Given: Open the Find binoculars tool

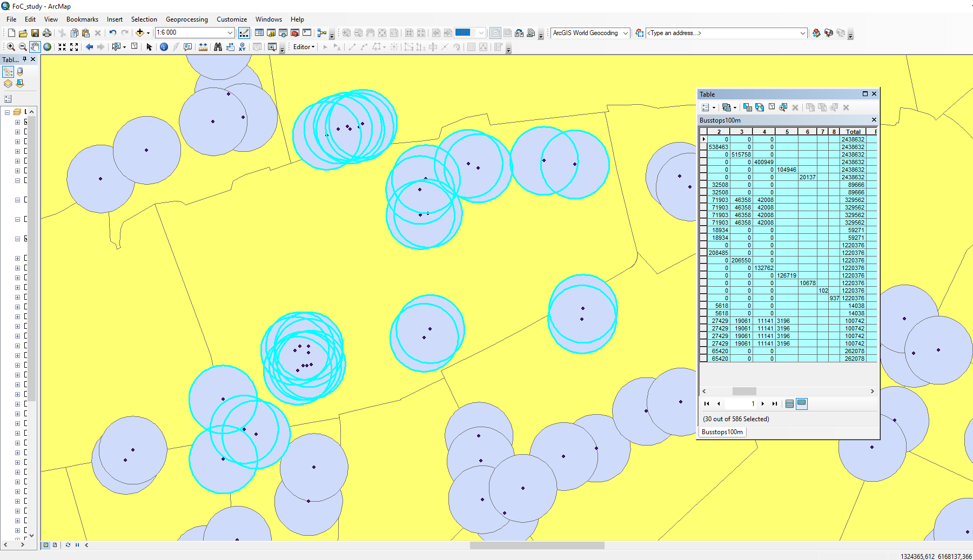Looking at the screenshot, I should (218, 47).
